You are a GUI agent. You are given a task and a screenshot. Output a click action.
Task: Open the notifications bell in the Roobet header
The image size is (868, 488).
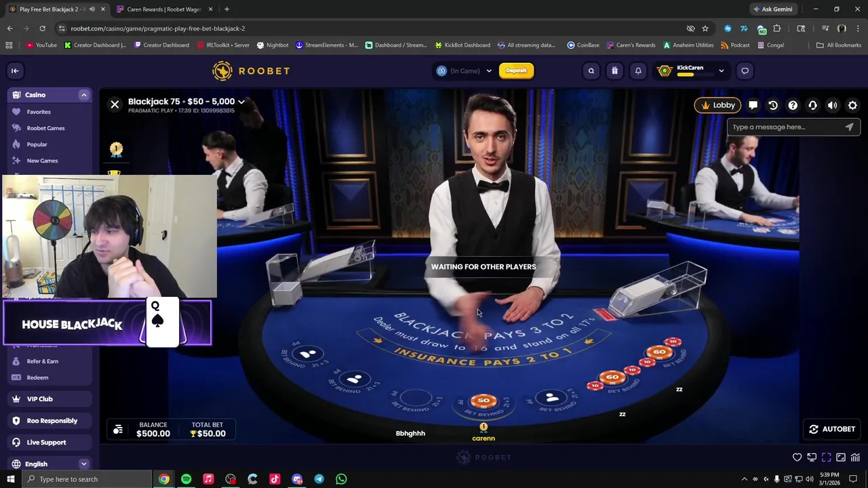point(638,70)
